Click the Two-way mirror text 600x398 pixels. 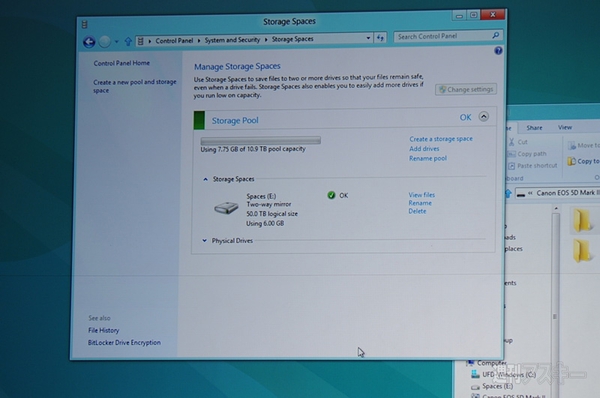(269, 204)
